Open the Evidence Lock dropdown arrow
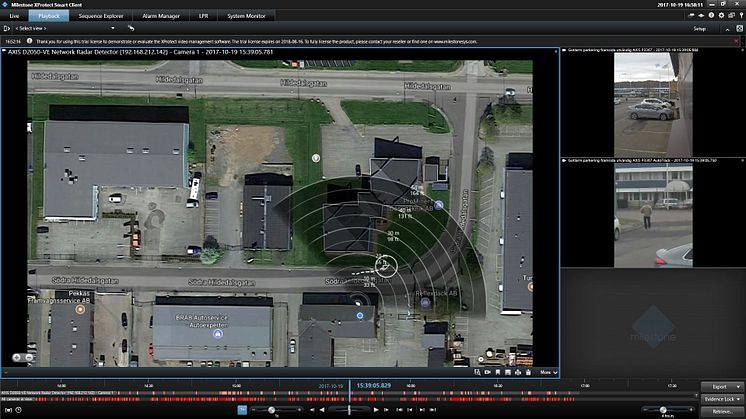 coord(739,399)
